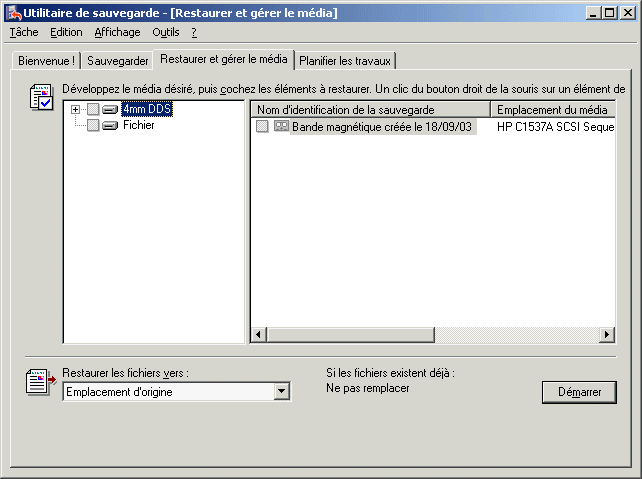Open the Restaurer les fichiers vers dropdown

pyautogui.click(x=281, y=392)
